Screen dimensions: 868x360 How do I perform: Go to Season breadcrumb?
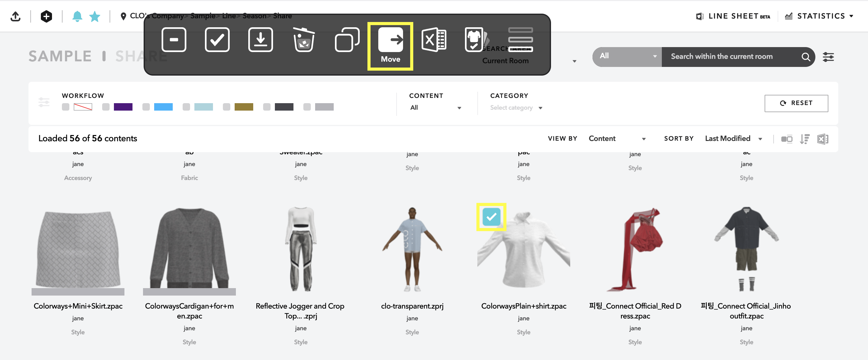point(254,16)
